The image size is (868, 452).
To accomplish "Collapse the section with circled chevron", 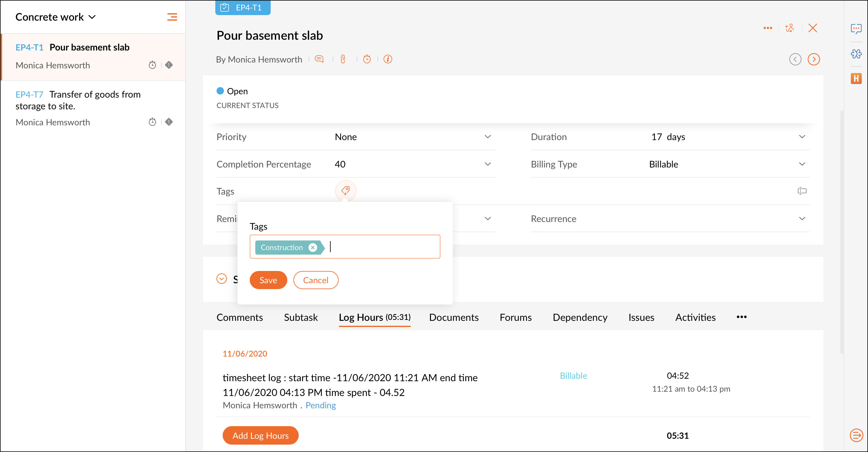I will coord(221,279).
